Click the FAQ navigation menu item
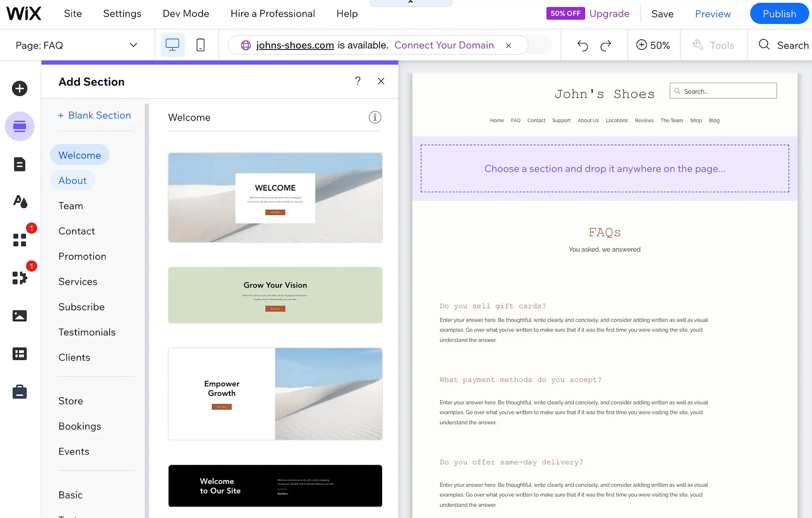The height and width of the screenshot is (518, 812). coord(515,120)
